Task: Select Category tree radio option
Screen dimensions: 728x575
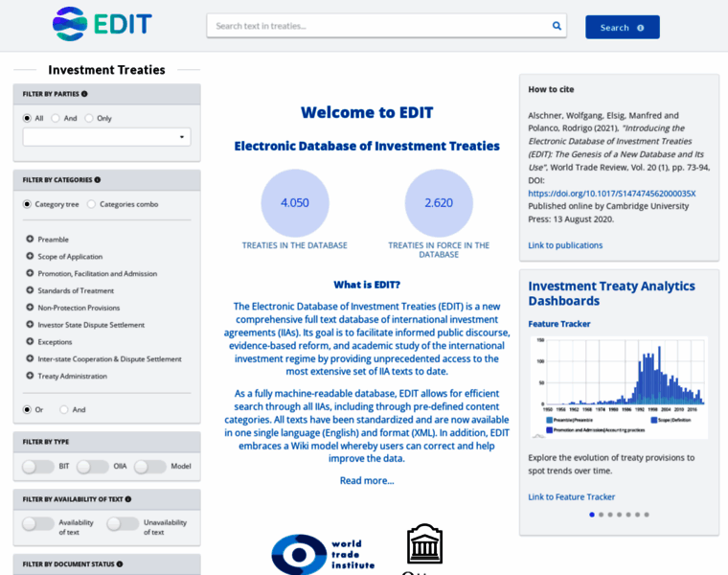Action: coord(27,204)
